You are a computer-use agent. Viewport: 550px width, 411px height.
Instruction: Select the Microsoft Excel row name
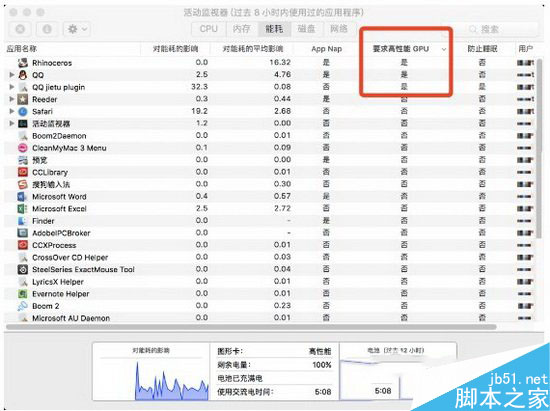(59, 209)
